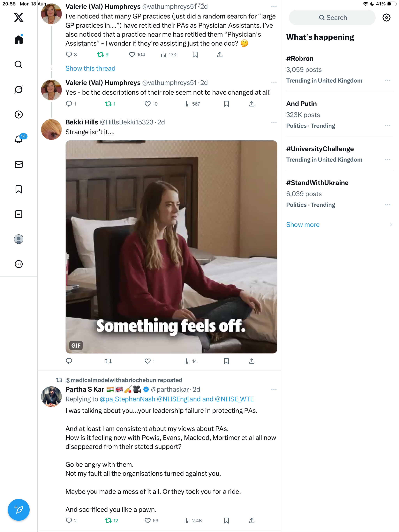Open more options for #Robron trend
The image size is (399, 532).
click(388, 81)
